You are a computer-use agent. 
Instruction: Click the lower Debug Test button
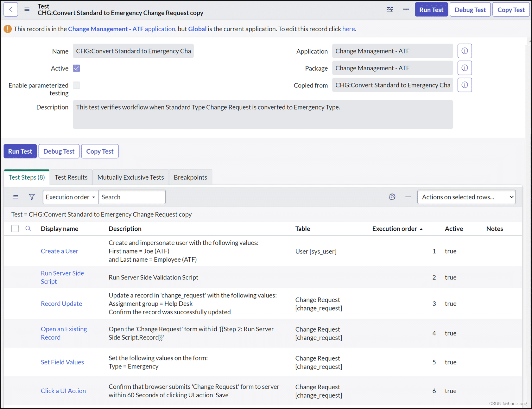coord(59,151)
